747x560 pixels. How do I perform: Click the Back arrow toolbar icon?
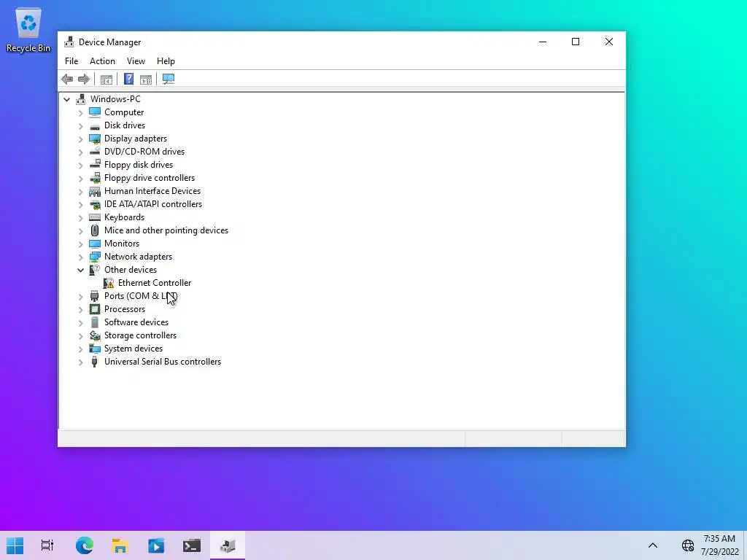[67, 79]
